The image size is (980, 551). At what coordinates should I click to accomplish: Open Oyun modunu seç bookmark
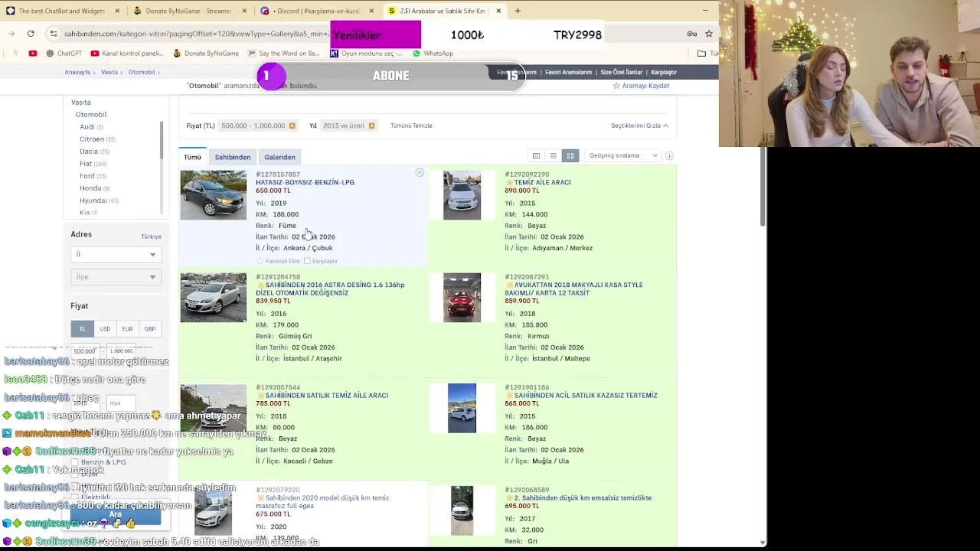pos(366,54)
